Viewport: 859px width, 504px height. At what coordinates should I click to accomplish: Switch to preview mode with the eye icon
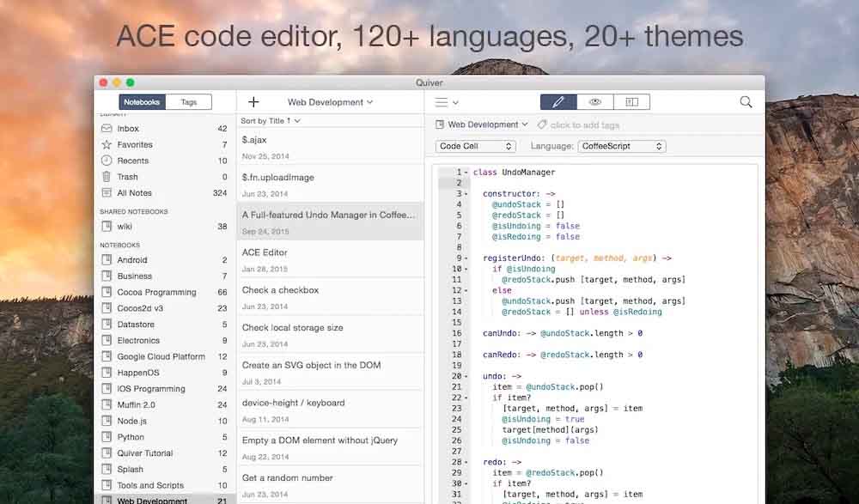click(x=595, y=102)
